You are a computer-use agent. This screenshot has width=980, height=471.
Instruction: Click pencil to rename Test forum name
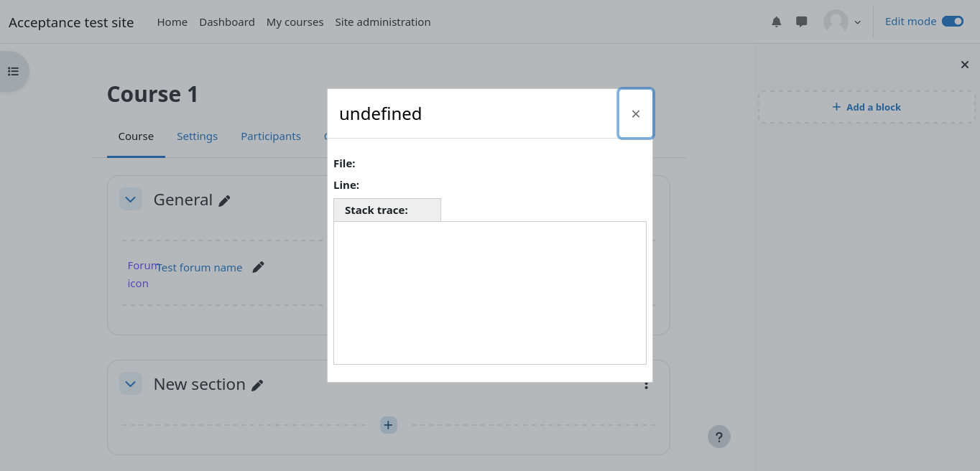259,267
